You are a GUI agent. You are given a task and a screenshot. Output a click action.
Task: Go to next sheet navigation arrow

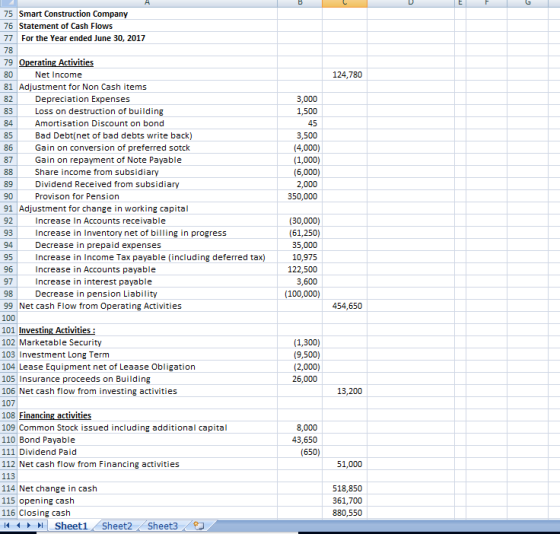30,525
